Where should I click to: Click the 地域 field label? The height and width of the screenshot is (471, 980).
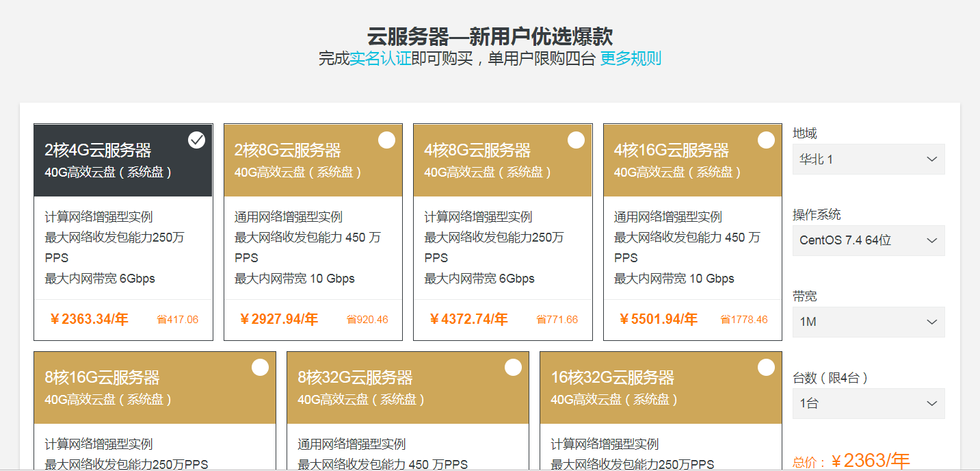(805, 133)
